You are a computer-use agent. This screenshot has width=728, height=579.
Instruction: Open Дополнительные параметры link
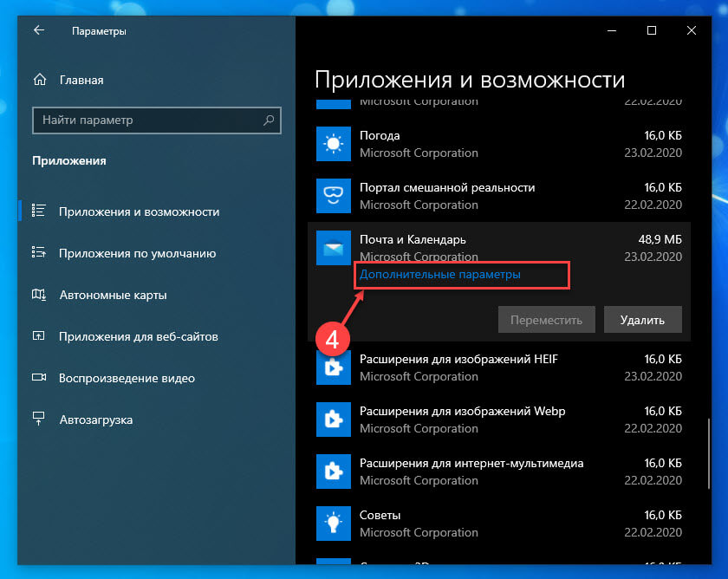[x=439, y=275]
